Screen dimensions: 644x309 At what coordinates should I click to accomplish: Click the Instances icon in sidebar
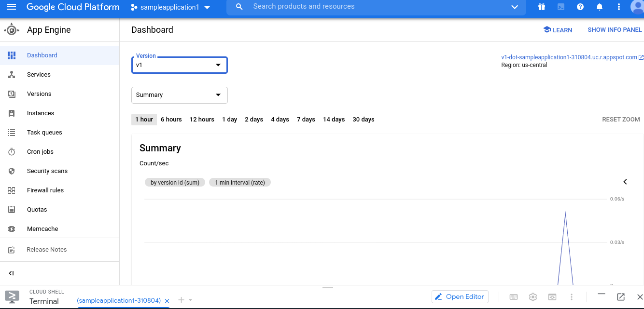coord(12,113)
